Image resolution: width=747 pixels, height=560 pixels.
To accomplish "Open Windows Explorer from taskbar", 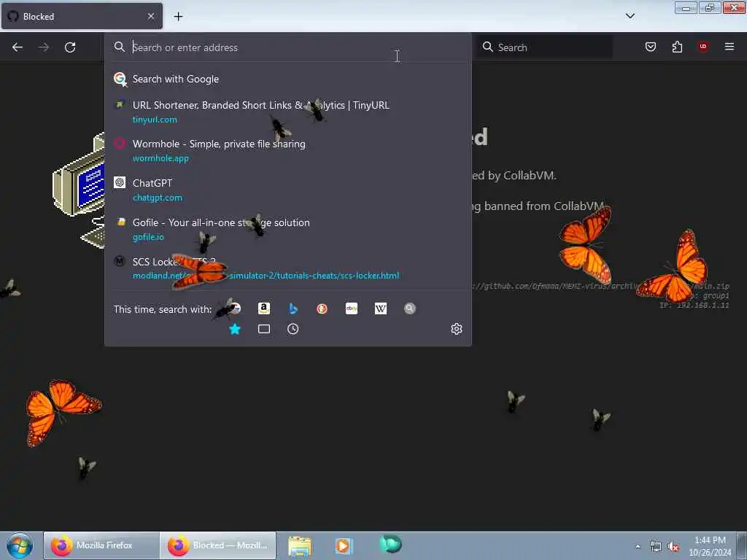I will 300,545.
